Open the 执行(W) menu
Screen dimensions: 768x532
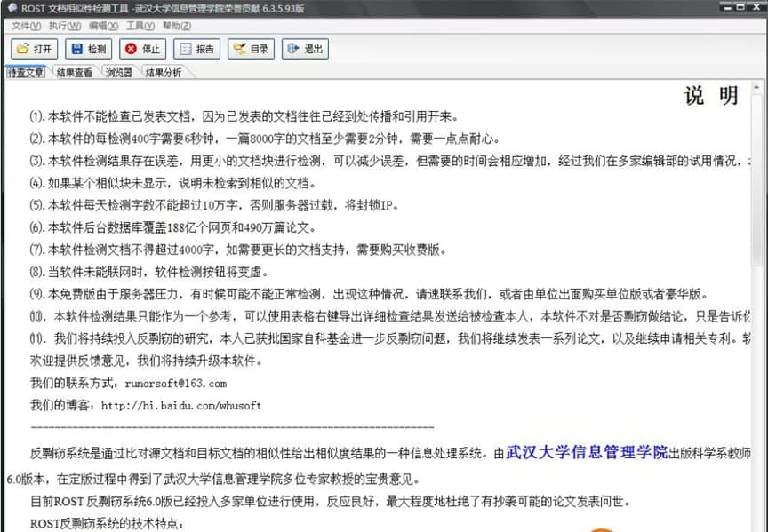coord(65,26)
